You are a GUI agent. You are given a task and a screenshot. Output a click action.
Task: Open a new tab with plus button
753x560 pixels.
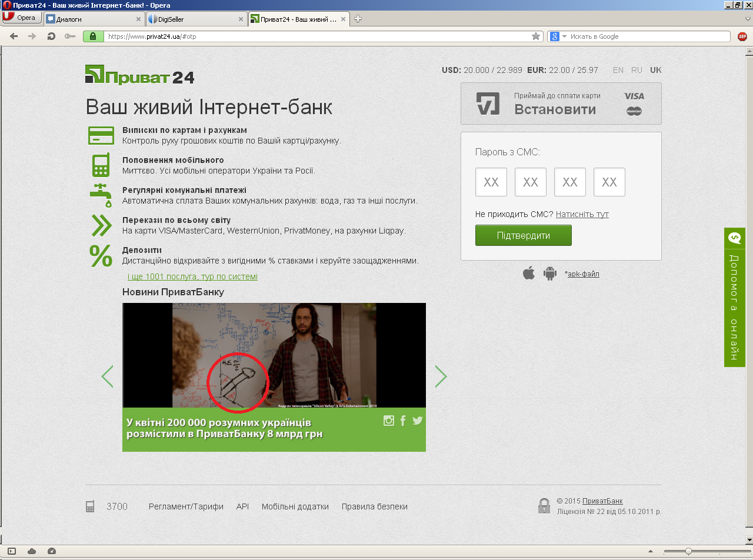[x=358, y=19]
